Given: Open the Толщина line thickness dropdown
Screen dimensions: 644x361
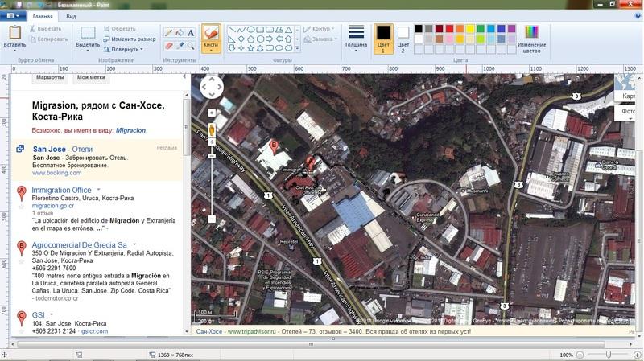Looking at the screenshot, I should (x=356, y=39).
